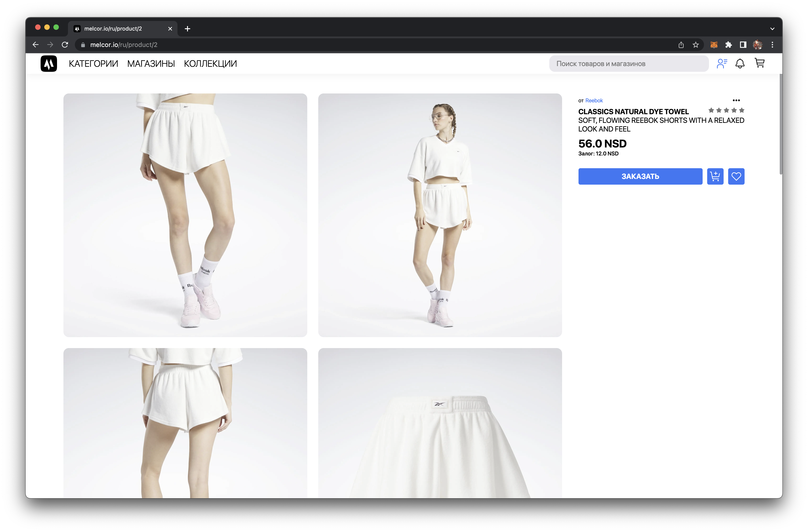Focus the product and store search field
This screenshot has height=532, width=808.
click(629, 64)
